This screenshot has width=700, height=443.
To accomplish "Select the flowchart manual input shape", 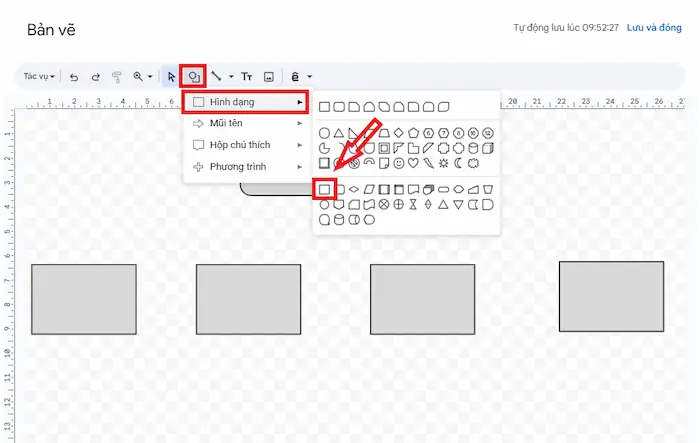I will [473, 189].
